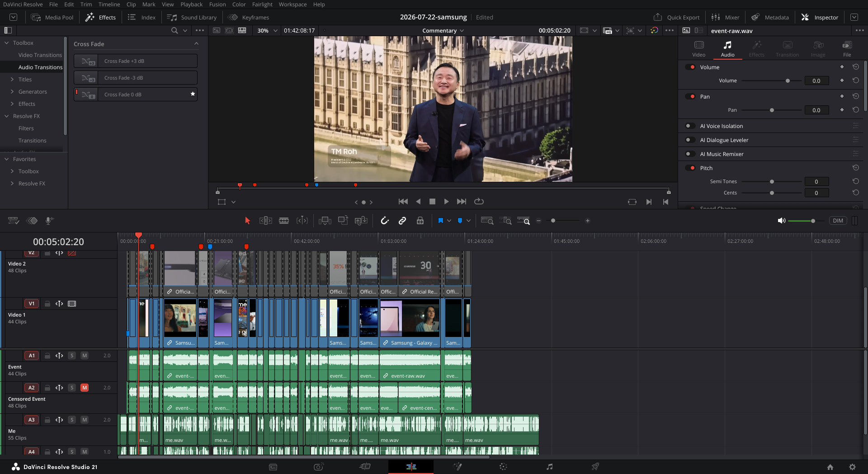
Task: Select the arrow Selection Mode tool
Action: point(247,221)
